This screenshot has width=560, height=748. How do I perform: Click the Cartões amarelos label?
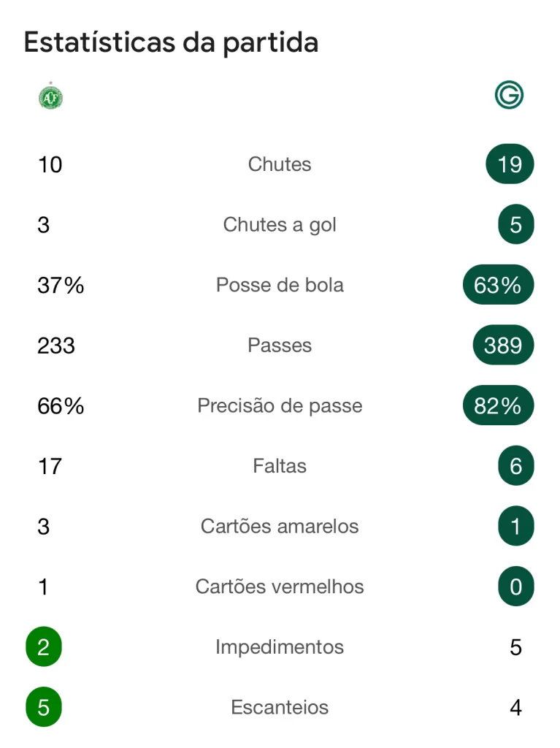(x=280, y=526)
